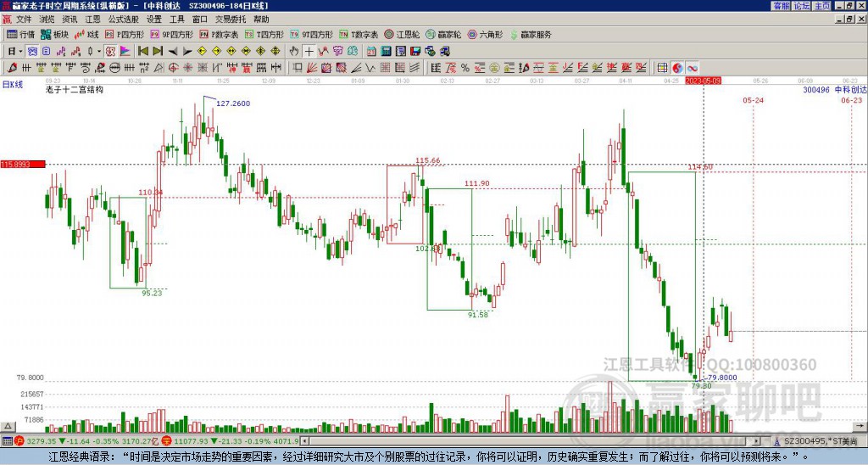Screen dimensions: 868x465
Task: Click the red target circle icon
Action: click(173, 68)
